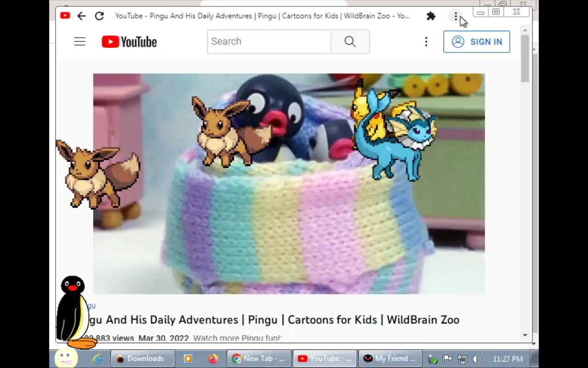Click the page scrollbar up arrow
This screenshot has width=588, height=368.
pyautogui.click(x=525, y=30)
